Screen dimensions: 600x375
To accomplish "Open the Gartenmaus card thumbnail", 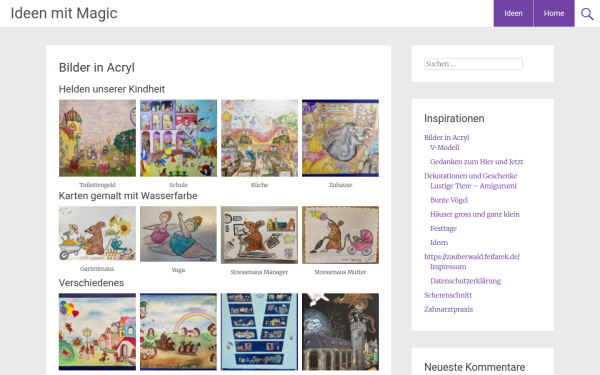I will 97,233.
